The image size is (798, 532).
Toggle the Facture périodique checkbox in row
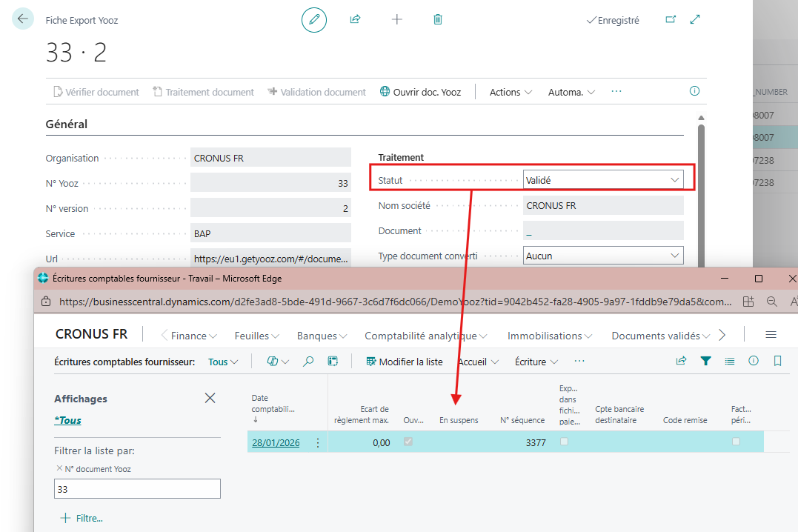coord(736,442)
